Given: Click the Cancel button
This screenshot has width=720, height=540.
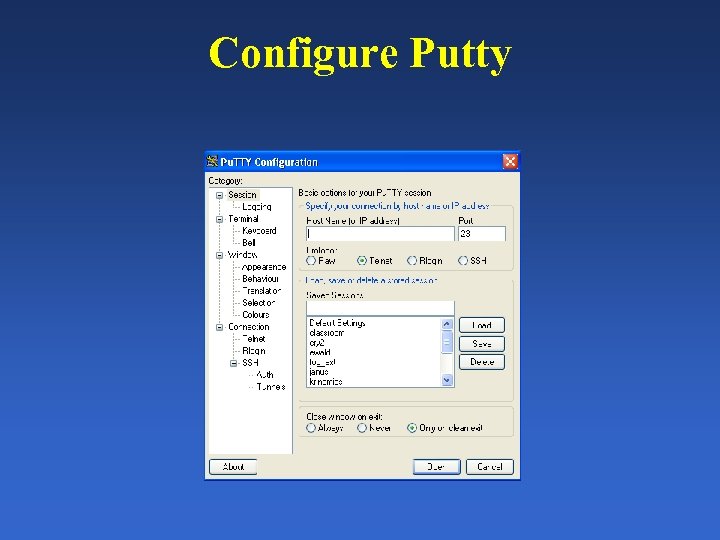Looking at the screenshot, I should click(x=489, y=467).
